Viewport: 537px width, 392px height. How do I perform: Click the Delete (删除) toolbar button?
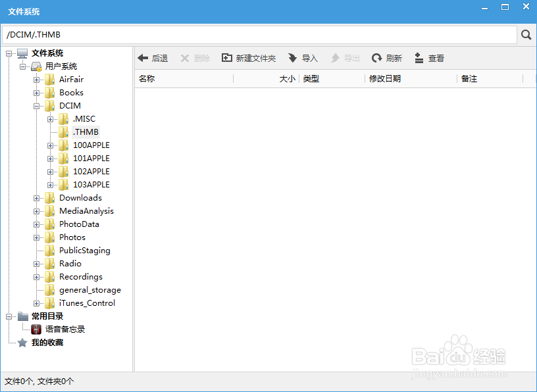[195, 58]
